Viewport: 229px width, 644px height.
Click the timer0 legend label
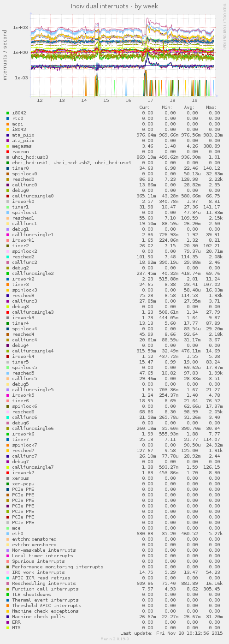tap(20, 168)
